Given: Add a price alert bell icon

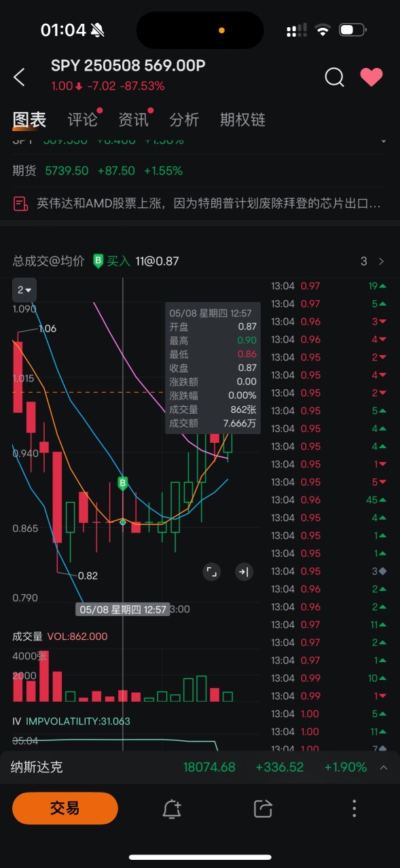Looking at the screenshot, I should [172, 808].
